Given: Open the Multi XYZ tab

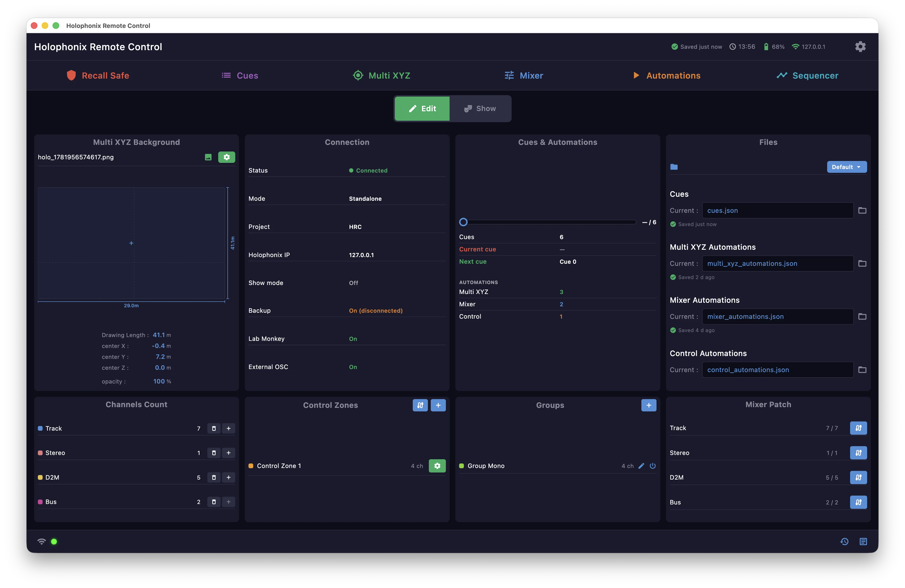Looking at the screenshot, I should [x=382, y=75].
